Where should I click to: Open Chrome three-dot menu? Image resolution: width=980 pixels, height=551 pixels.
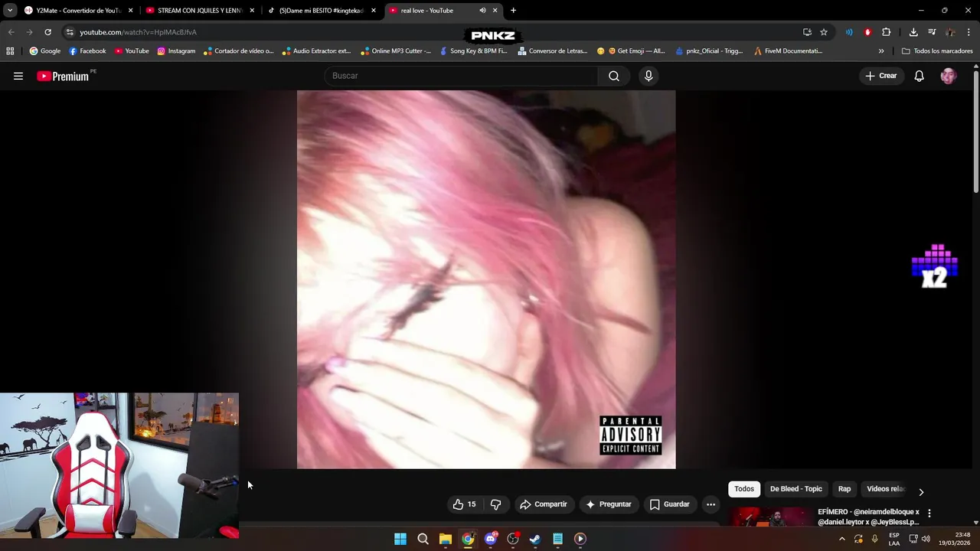point(969,32)
